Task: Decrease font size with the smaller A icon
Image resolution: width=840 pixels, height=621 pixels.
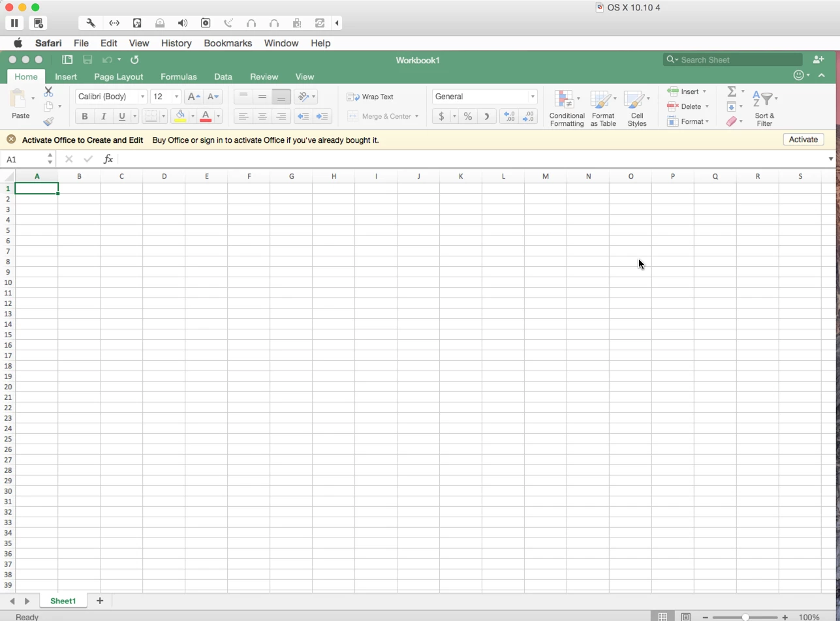Action: [x=213, y=97]
